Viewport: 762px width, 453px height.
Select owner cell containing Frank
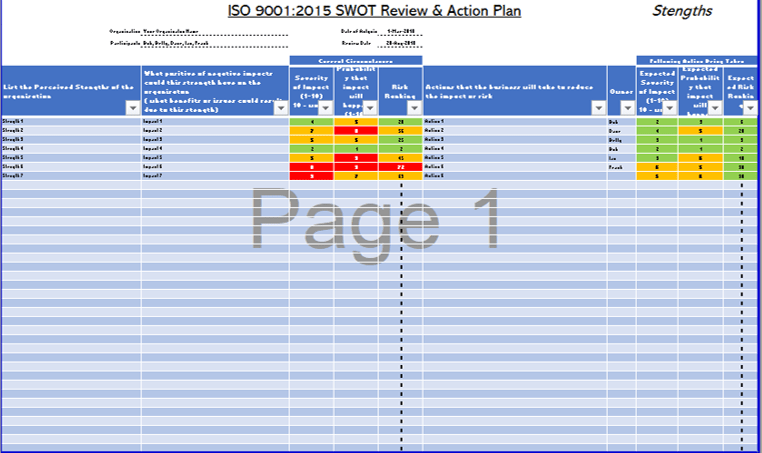click(x=615, y=166)
